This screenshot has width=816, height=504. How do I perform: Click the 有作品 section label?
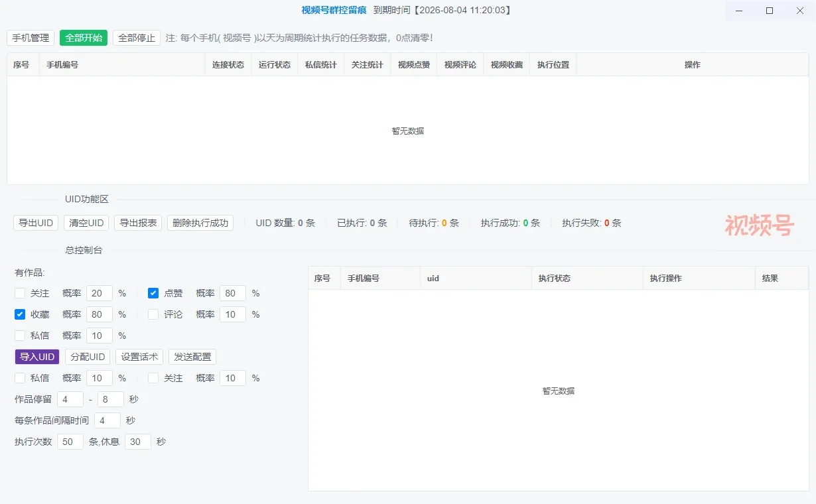30,273
